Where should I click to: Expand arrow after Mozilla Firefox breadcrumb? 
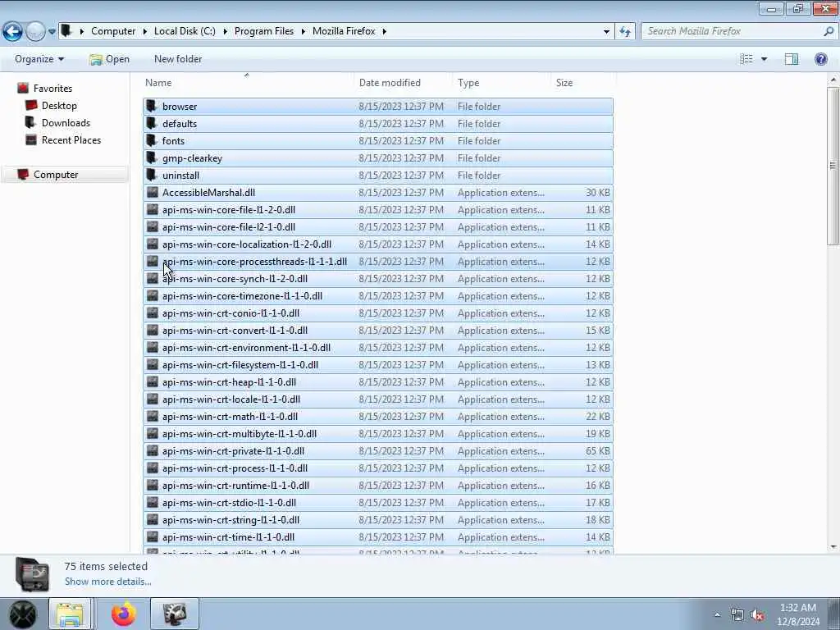point(385,32)
